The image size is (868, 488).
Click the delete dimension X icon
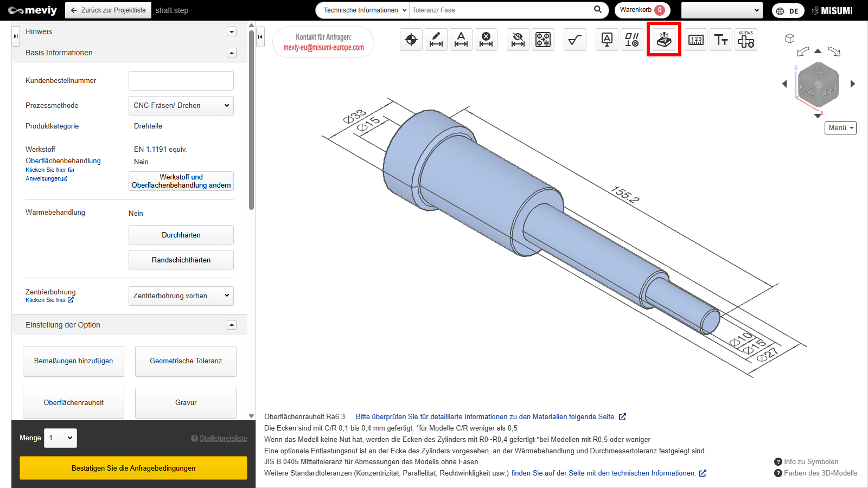click(486, 40)
